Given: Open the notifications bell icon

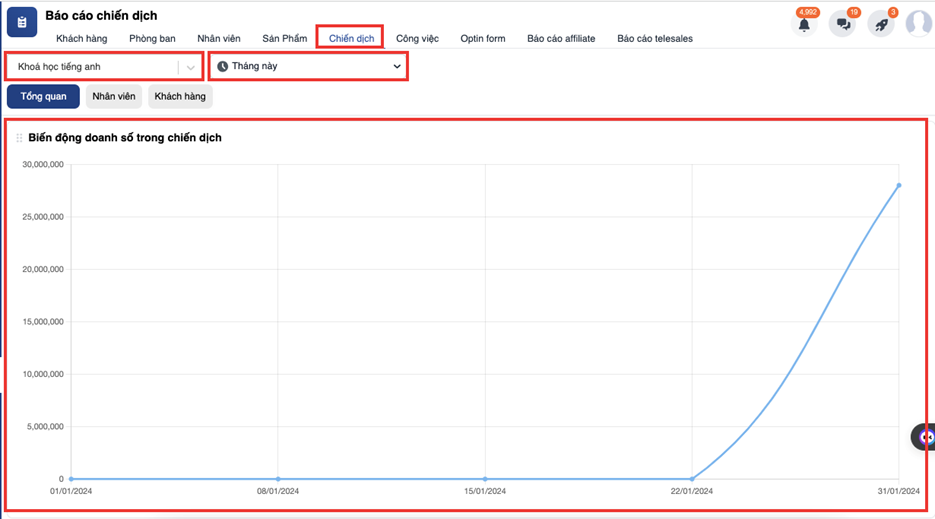Looking at the screenshot, I should (x=804, y=25).
